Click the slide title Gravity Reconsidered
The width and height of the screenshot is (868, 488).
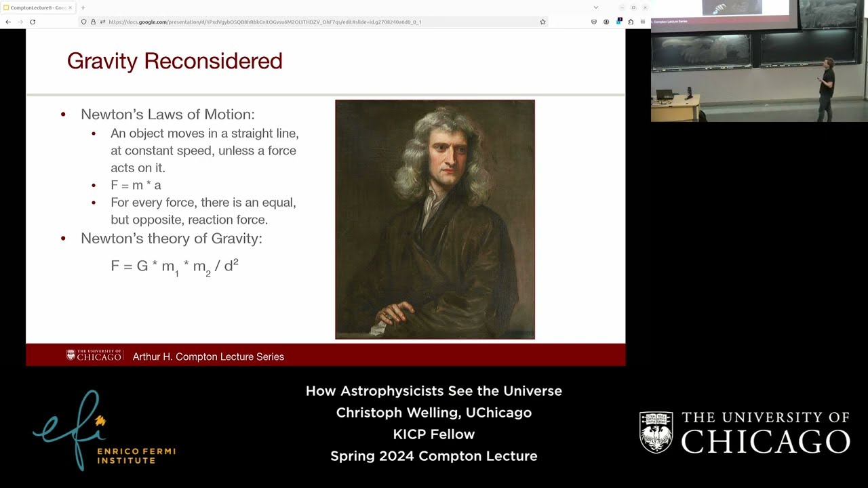click(174, 61)
